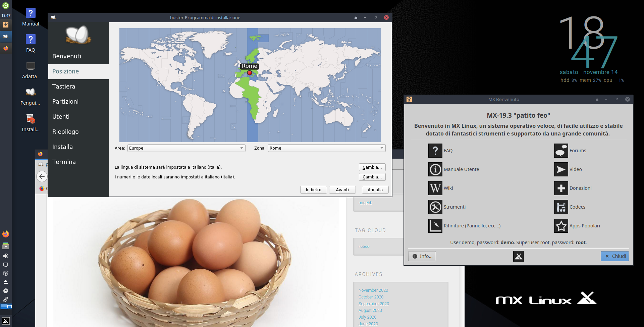644x327 pixels.
Task: Click Cambia... for system language
Action: click(x=372, y=167)
